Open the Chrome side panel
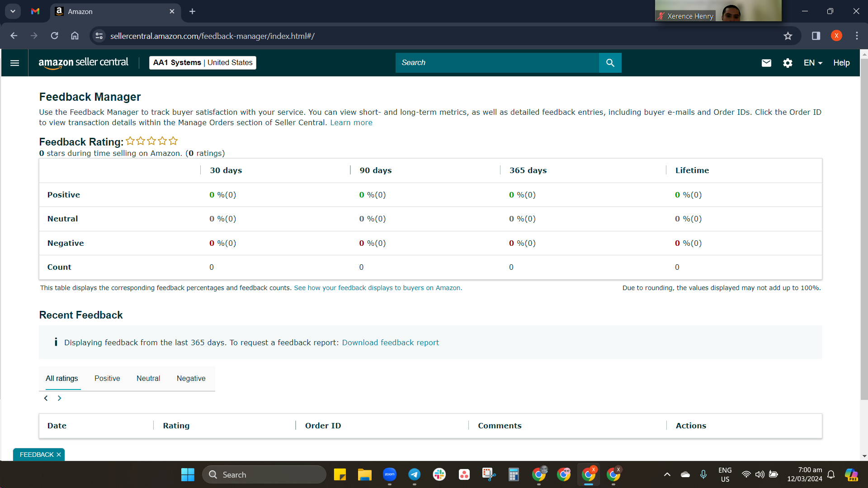The height and width of the screenshot is (488, 868). point(816,36)
